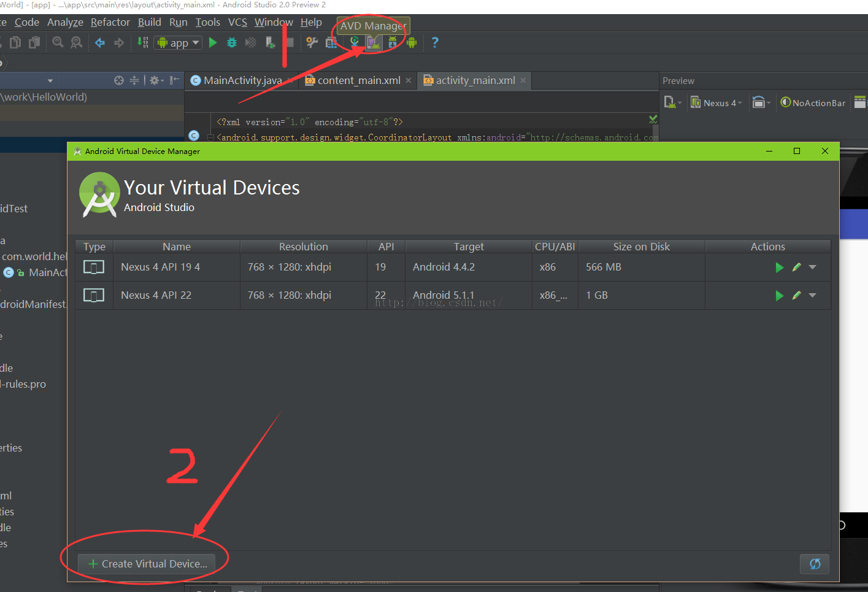Open the Refactor menu
Viewport: 868px width, 592px height.
(110, 22)
